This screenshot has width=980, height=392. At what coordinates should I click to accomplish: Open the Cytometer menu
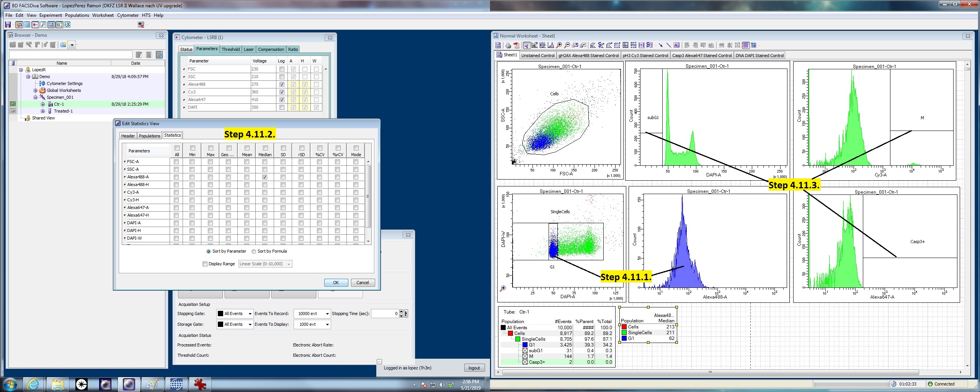127,15
